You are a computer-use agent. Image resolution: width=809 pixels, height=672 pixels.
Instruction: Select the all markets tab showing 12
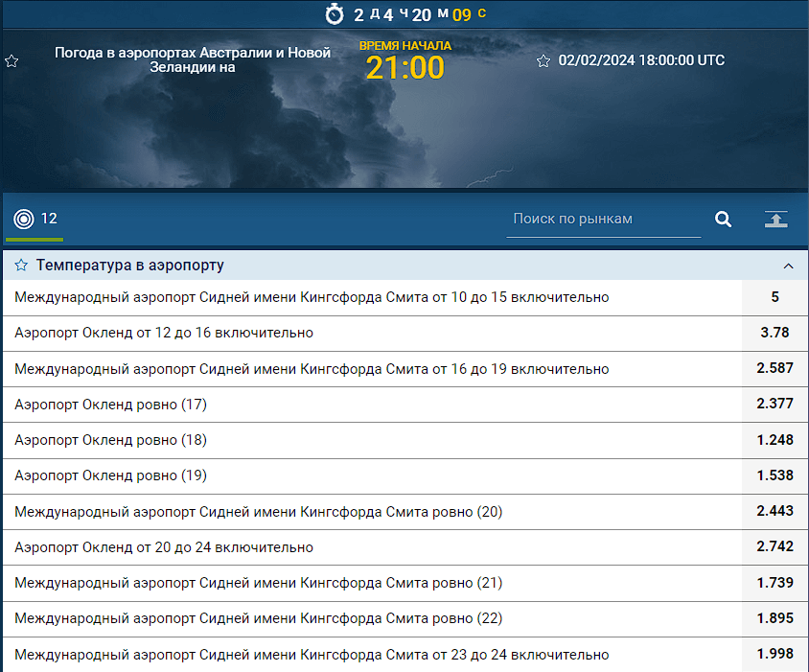point(35,220)
